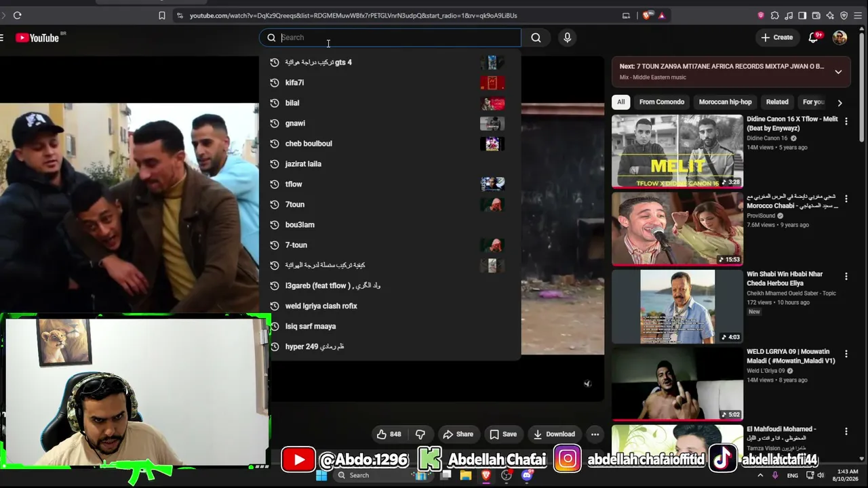Click the Create button

777,38
